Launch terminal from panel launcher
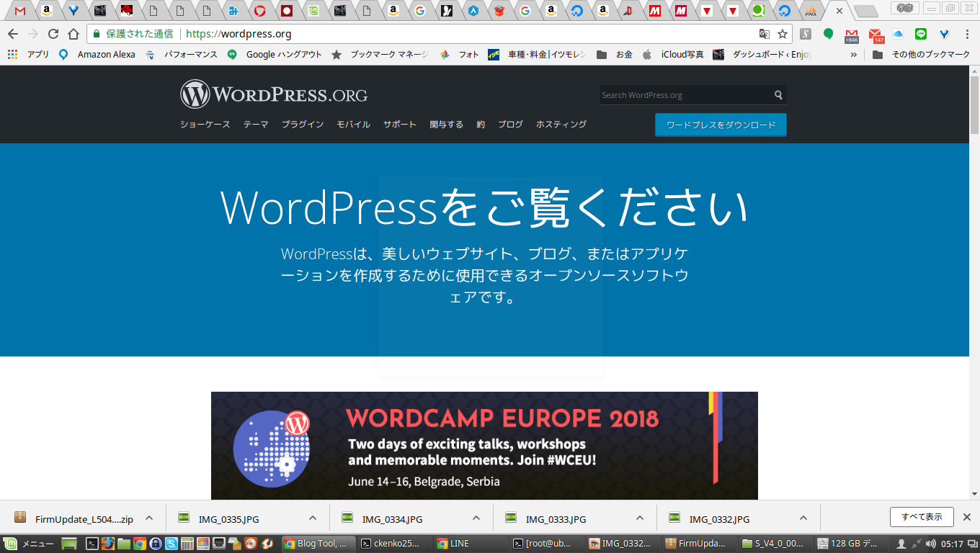The width and height of the screenshot is (980, 553). click(92, 544)
